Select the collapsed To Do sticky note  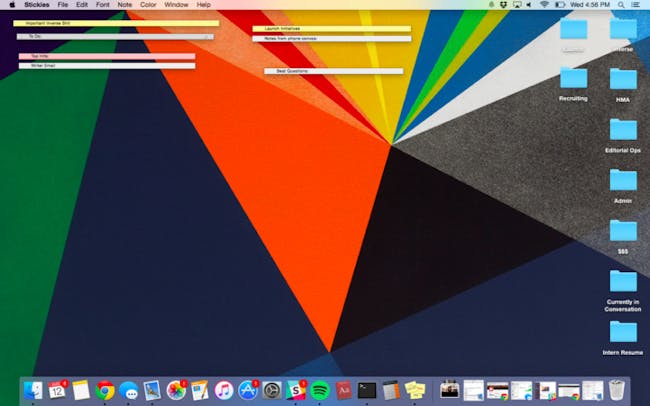pyautogui.click(x=115, y=36)
